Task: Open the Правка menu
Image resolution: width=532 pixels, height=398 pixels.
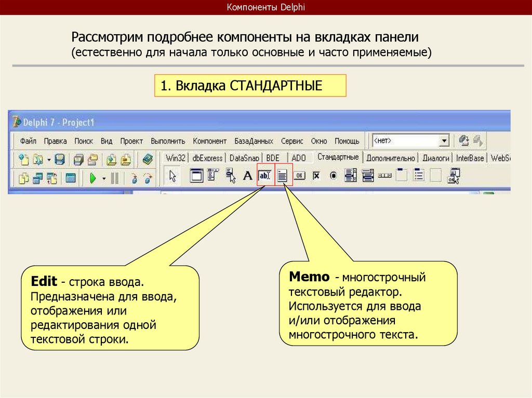Action: pyautogui.click(x=55, y=141)
